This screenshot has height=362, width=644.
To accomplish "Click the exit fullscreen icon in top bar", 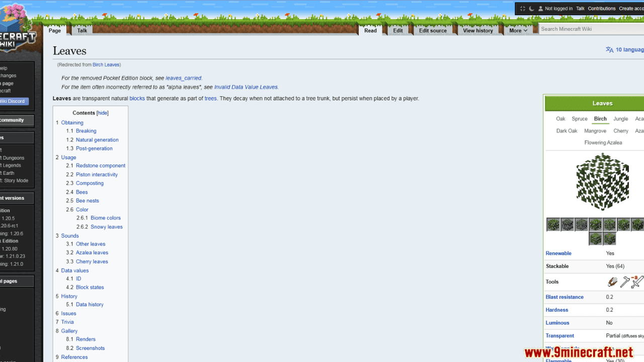I will click(522, 9).
